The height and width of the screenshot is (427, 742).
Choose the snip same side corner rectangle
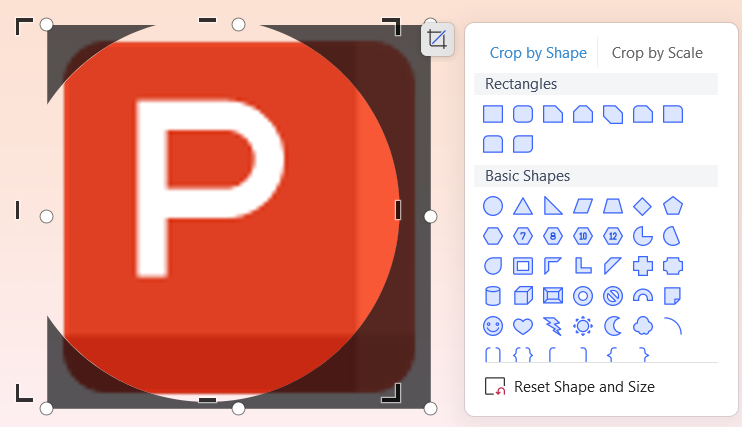coord(583,114)
